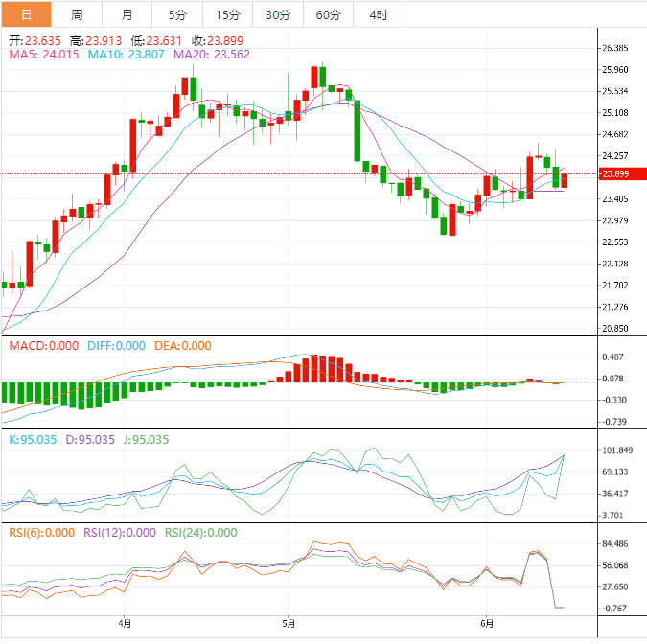Click the 4月 marker on the time axis
The width and height of the screenshot is (647, 644).
tap(123, 623)
